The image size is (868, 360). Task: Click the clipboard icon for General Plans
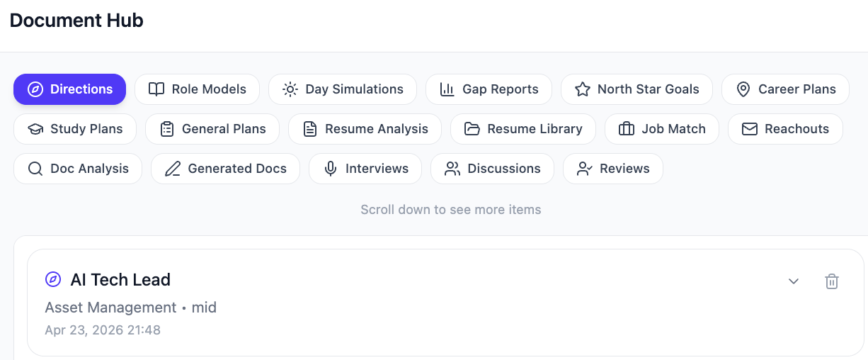pos(167,129)
